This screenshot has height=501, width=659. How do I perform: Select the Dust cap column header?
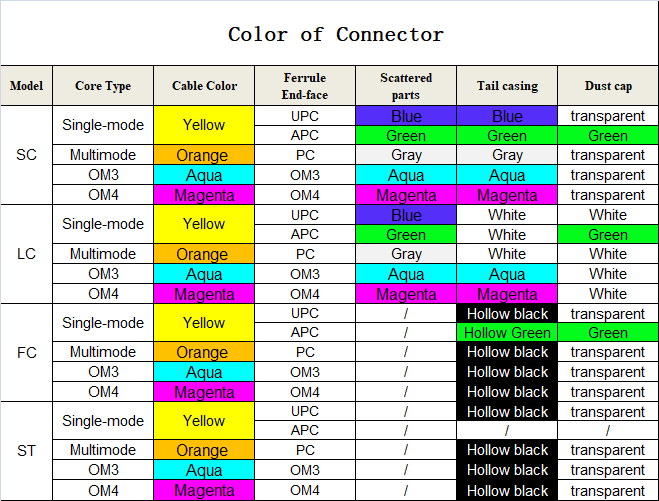tap(608, 86)
